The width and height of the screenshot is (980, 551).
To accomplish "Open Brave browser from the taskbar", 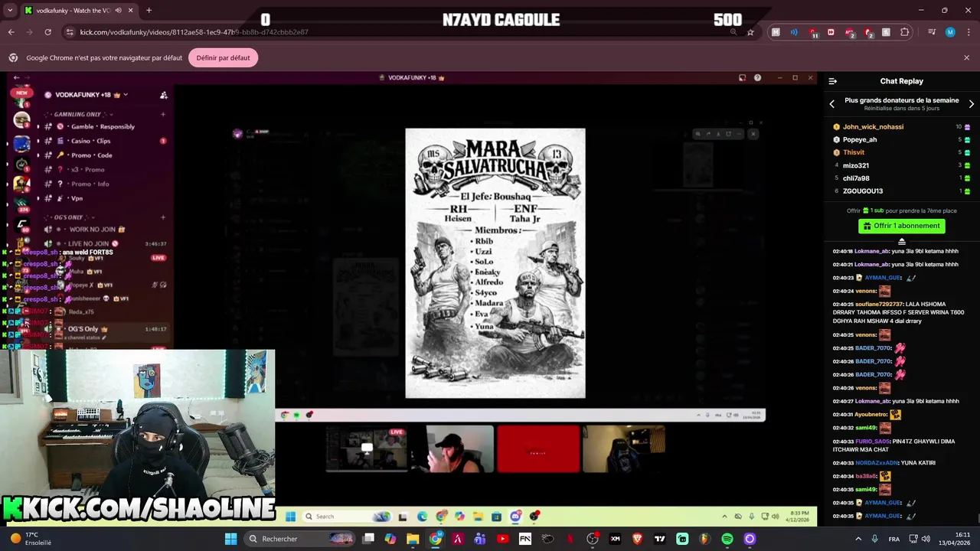I will point(638,539).
